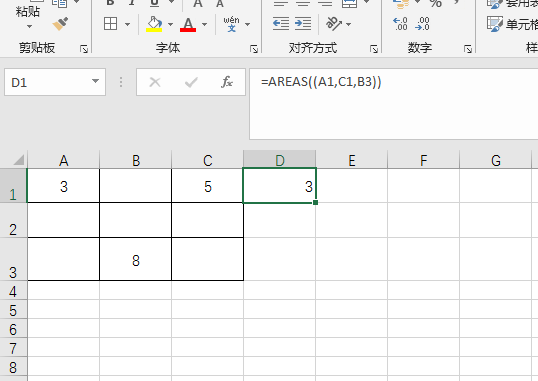Click the Decrease Indent icon
The width and height of the screenshot is (538, 381).
(x=281, y=24)
